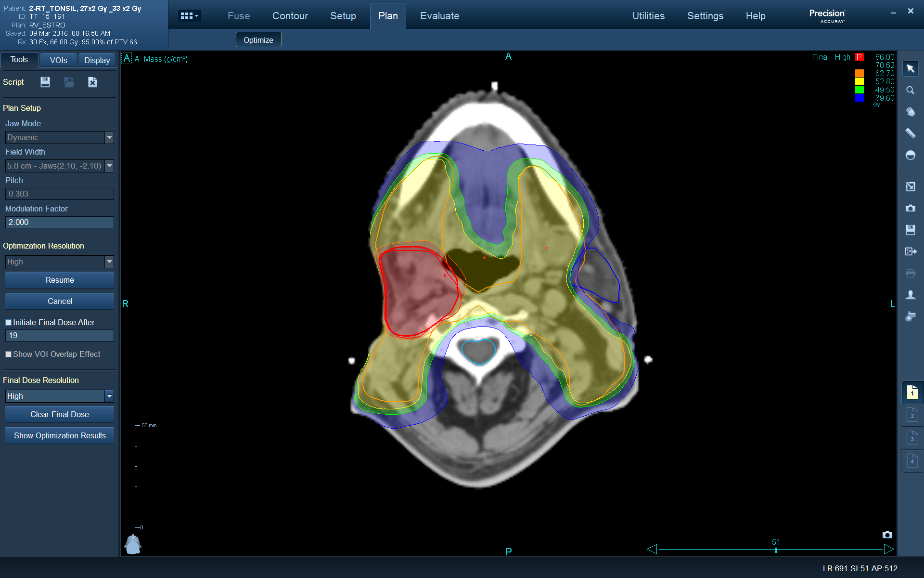Click the patient silhouette icon
This screenshot has height=578, width=924.
(910, 295)
